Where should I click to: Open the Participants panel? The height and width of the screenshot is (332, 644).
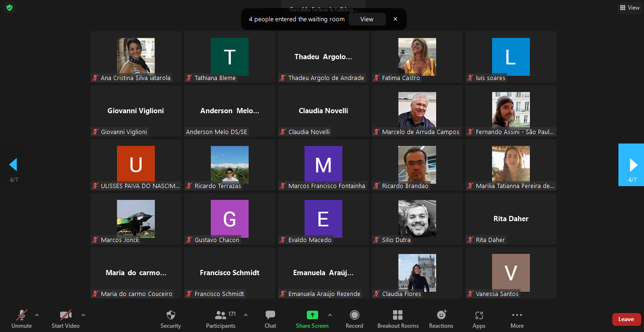221,316
